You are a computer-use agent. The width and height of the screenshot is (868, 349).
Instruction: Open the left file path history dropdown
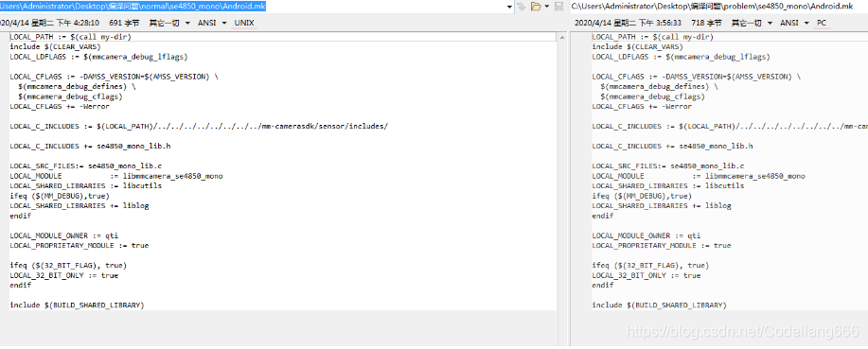click(x=509, y=6)
